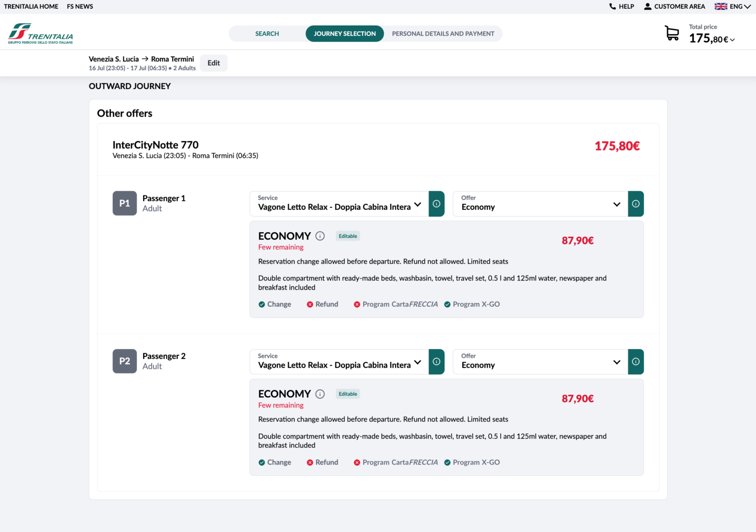Open Passenger 1 Service dropdown
This screenshot has height=532, width=756.
(339, 204)
